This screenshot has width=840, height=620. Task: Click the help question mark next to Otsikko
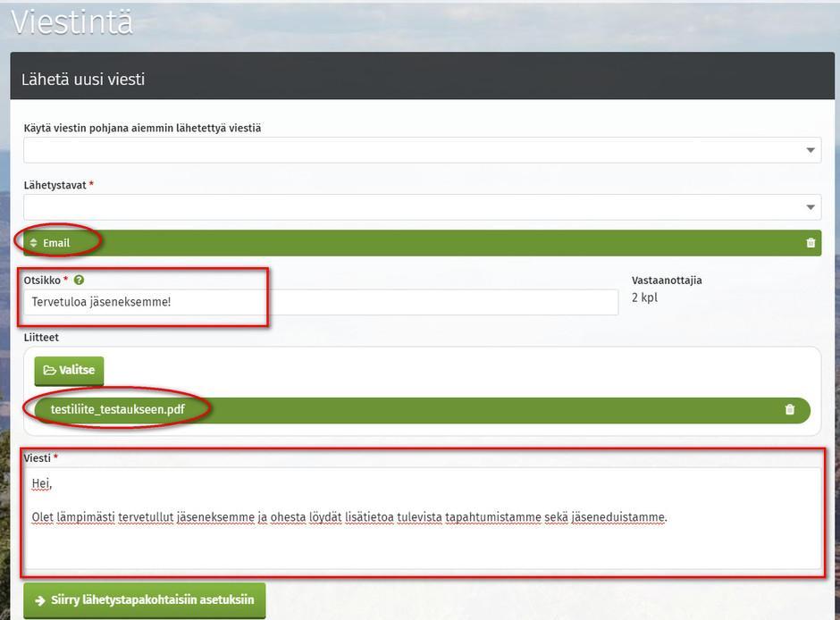(x=79, y=280)
